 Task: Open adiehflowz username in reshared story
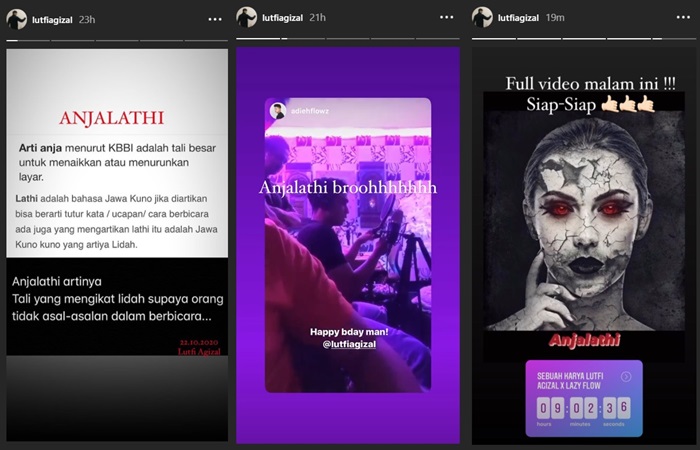click(x=310, y=111)
